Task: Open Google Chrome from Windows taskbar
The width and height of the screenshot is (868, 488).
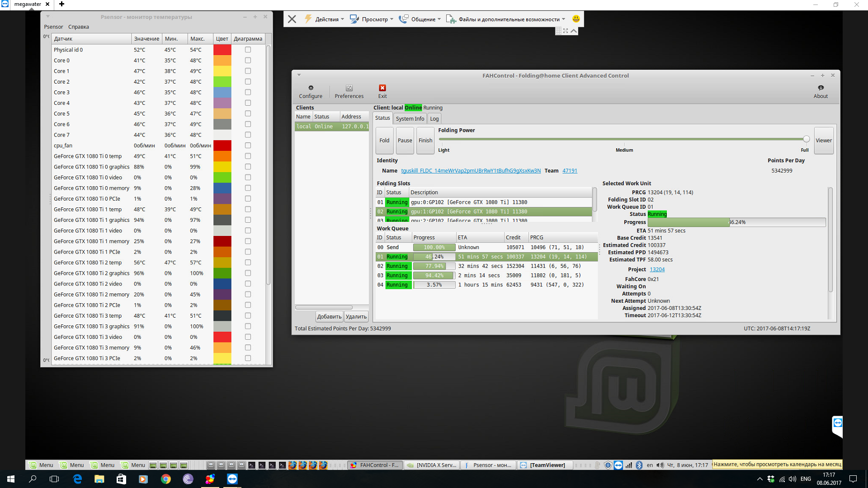Action: [x=166, y=479]
